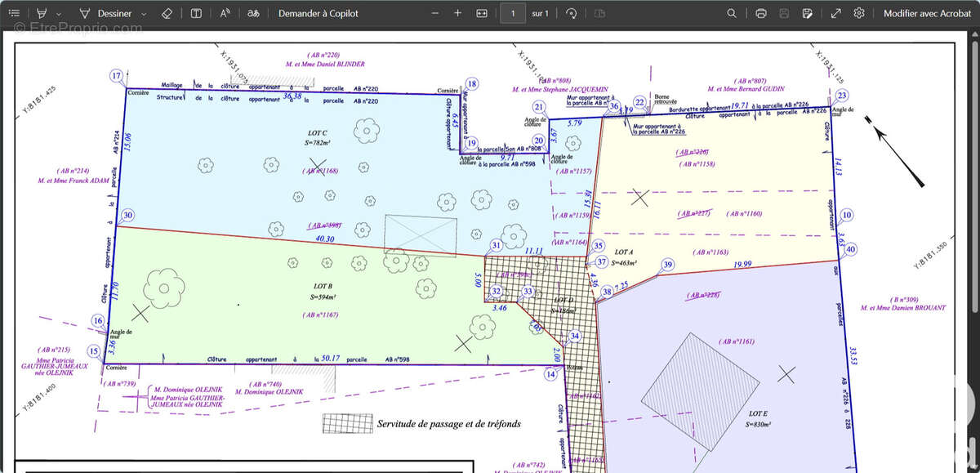980x473 pixels.
Task: Click the page number input field
Action: pyautogui.click(x=513, y=14)
